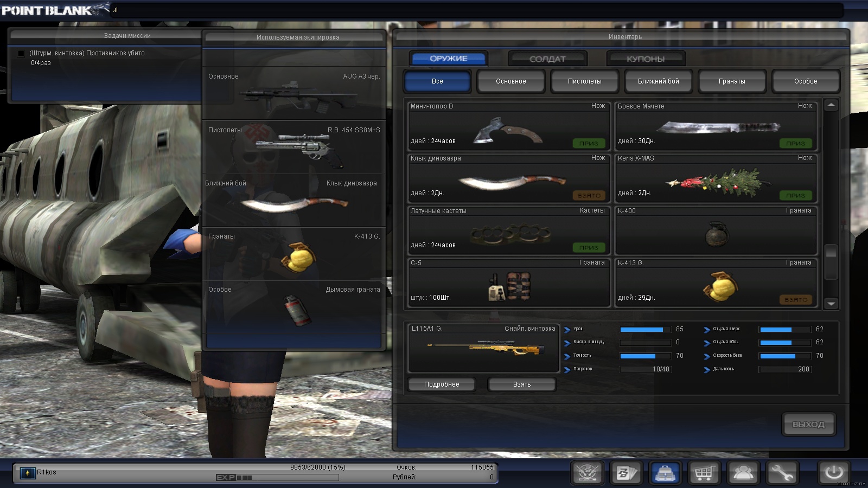The width and height of the screenshot is (868, 488).
Task: Filter inventory by Основное
Action: coord(511,81)
